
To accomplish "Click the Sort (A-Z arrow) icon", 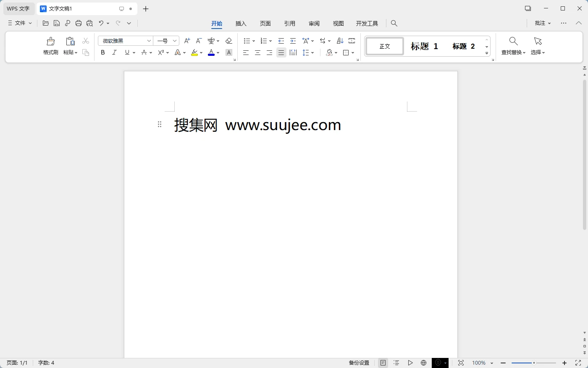I will (340, 41).
